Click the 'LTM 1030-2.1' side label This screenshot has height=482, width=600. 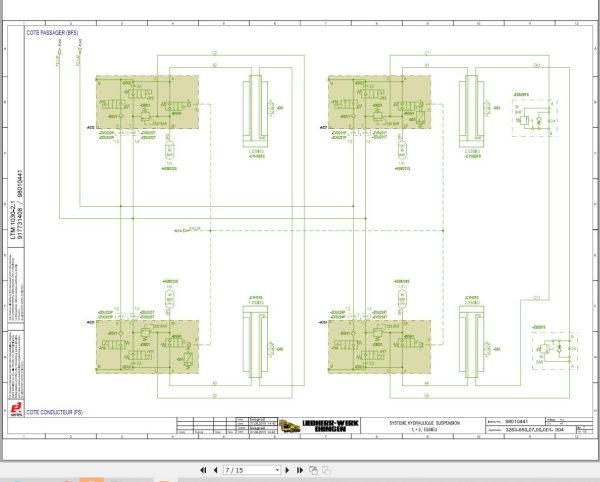[13, 220]
